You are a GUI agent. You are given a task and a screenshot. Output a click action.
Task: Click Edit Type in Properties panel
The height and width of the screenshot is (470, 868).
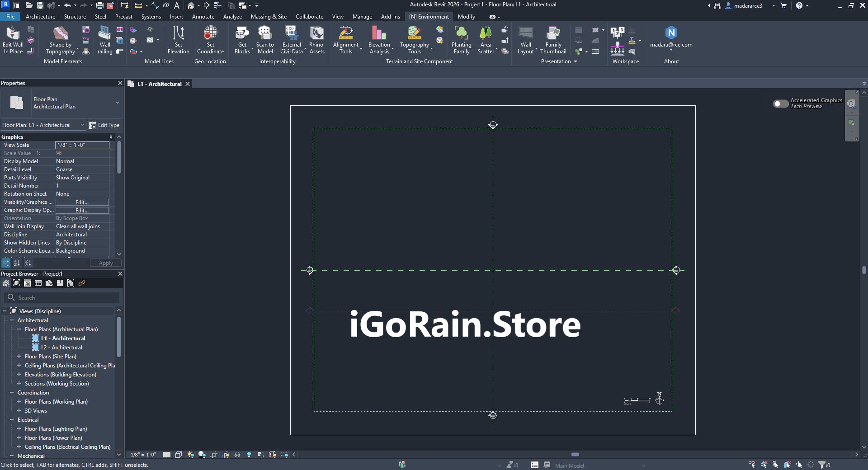104,125
